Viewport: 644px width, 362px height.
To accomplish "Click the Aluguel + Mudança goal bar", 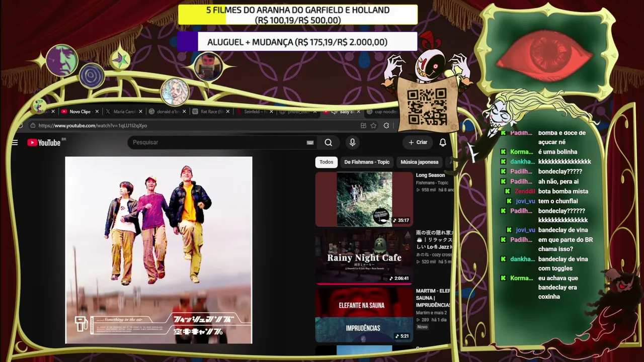I will (x=297, y=42).
